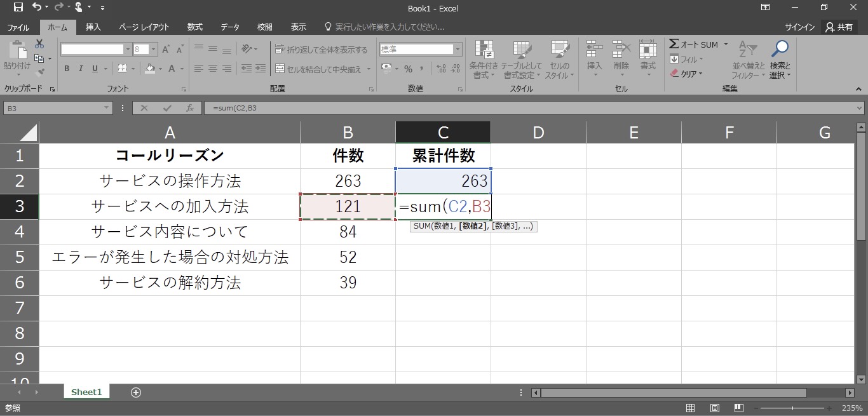Apply Comma style icon

421,69
